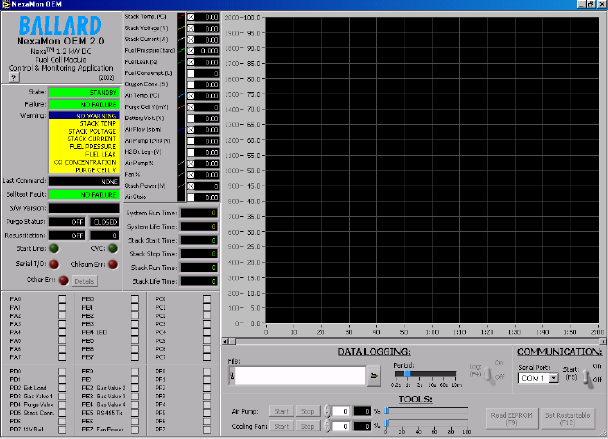Click the Cooling Fan value stepper arrows
This screenshot has width=608, height=439.
pos(328,426)
